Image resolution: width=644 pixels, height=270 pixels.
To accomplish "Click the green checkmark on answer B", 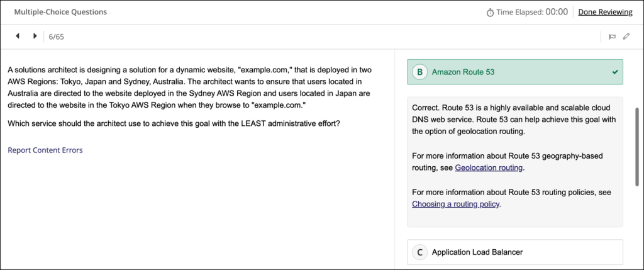I will click(615, 72).
